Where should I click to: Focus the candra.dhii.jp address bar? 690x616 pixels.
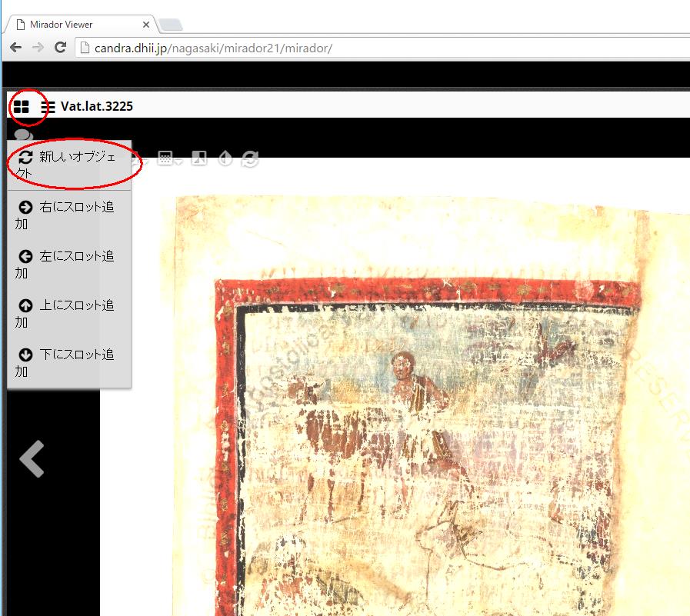pos(383,48)
